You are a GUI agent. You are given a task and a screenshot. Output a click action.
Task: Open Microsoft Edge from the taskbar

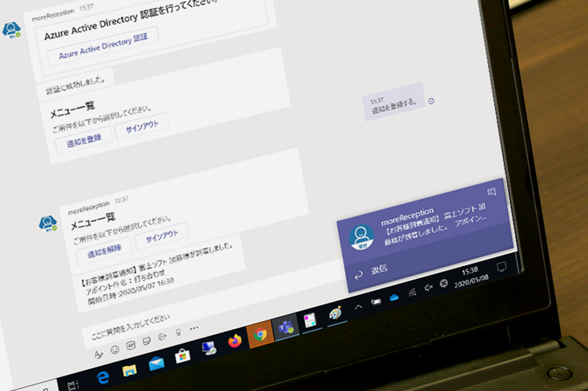coord(103,377)
